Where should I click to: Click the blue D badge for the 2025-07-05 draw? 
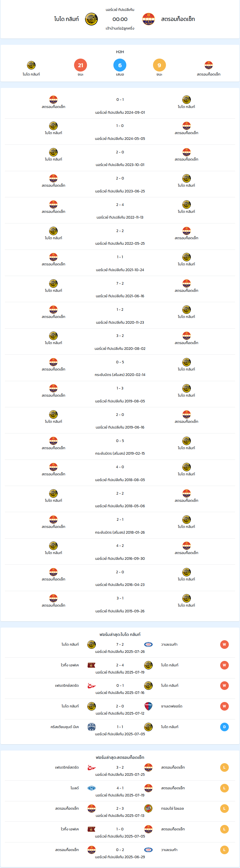pyautogui.click(x=224, y=727)
